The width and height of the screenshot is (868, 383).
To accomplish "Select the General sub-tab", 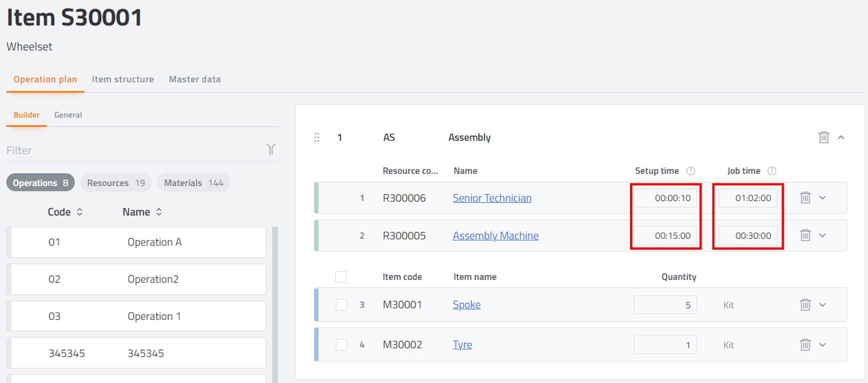I will (68, 115).
